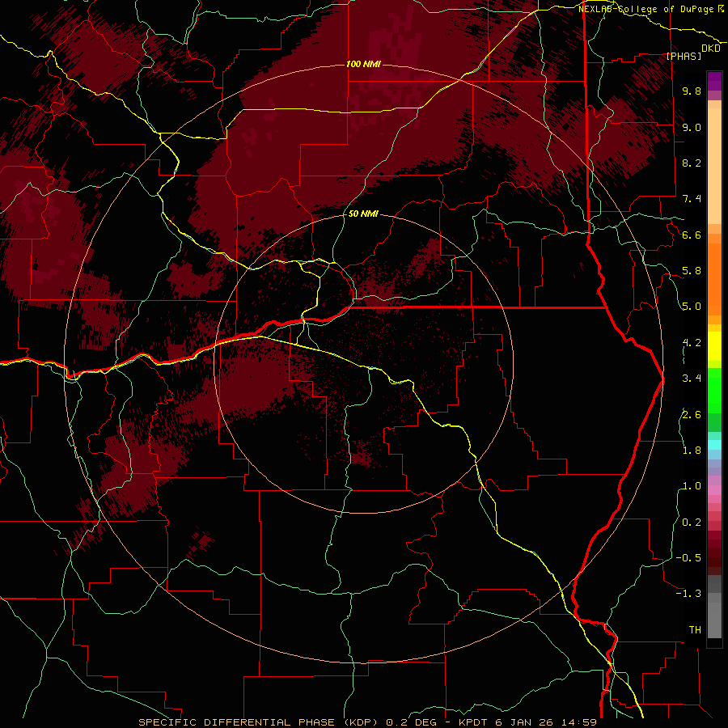The height and width of the screenshot is (728, 728).
Task: Click the 9.0 value on the color scale
Action: 692,127
